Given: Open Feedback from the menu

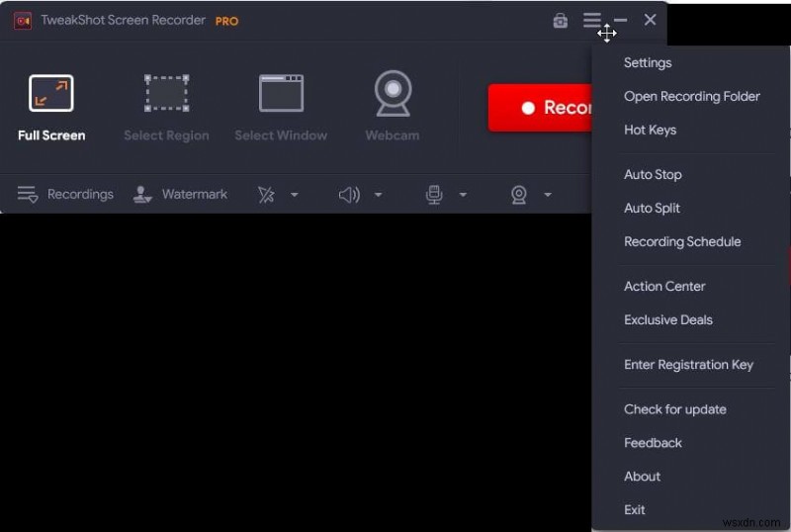Looking at the screenshot, I should click(x=653, y=443).
